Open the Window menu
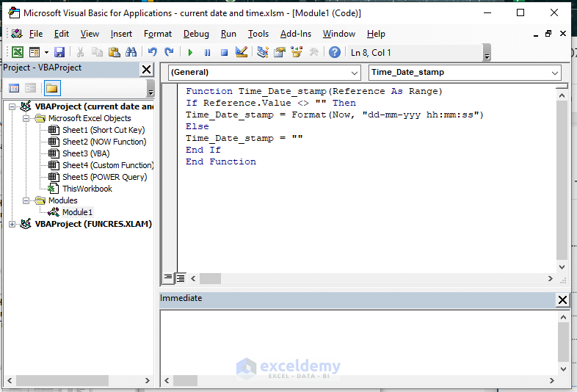 pyautogui.click(x=339, y=34)
